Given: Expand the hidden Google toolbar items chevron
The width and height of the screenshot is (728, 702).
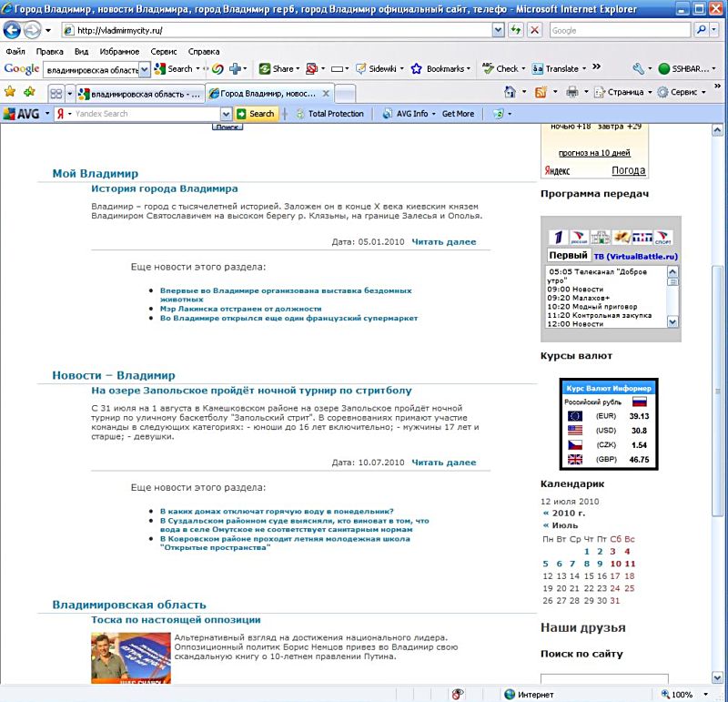Looking at the screenshot, I should (x=597, y=66).
